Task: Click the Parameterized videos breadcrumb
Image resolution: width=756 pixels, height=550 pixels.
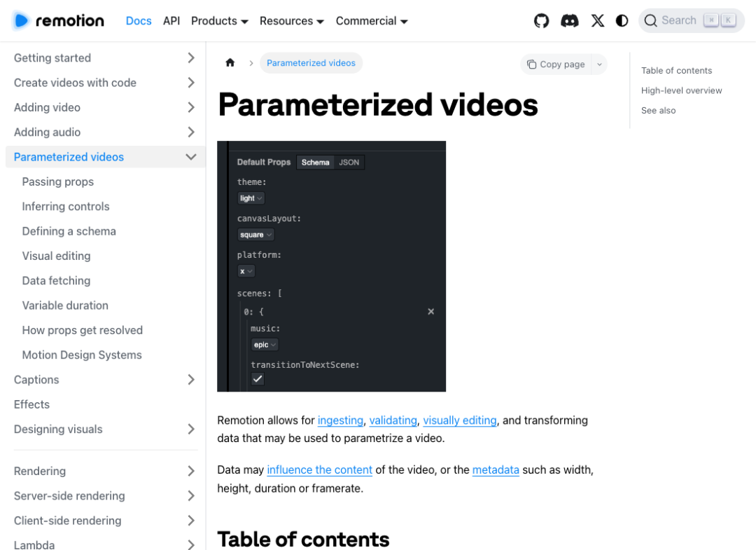Action: point(311,63)
